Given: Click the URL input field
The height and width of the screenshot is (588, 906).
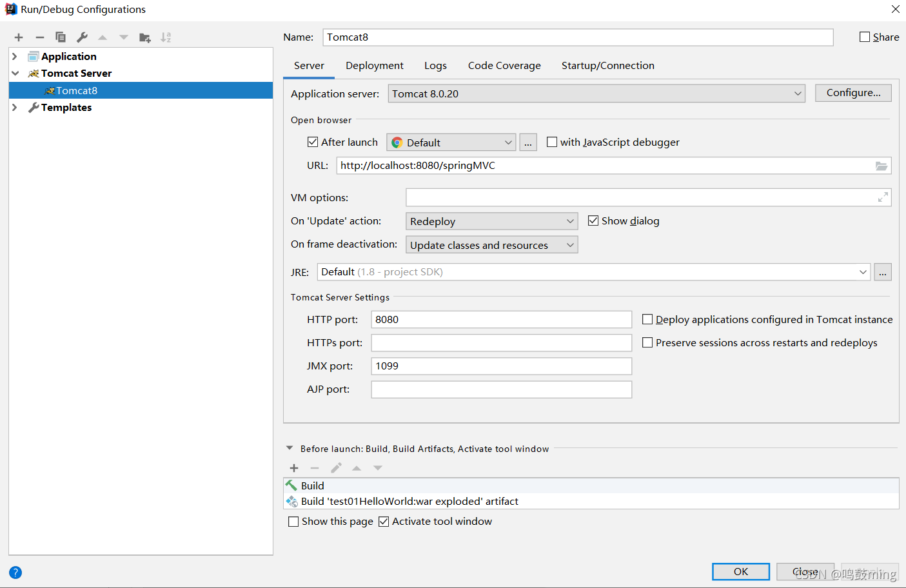Looking at the screenshot, I should [614, 166].
